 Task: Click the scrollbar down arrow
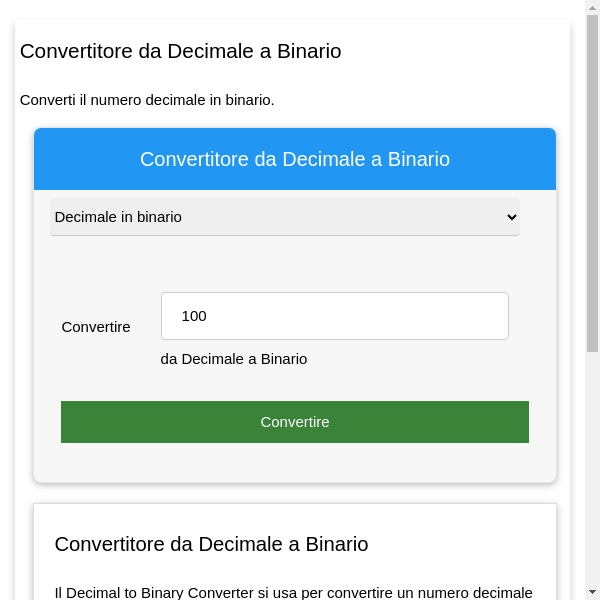tap(592, 592)
